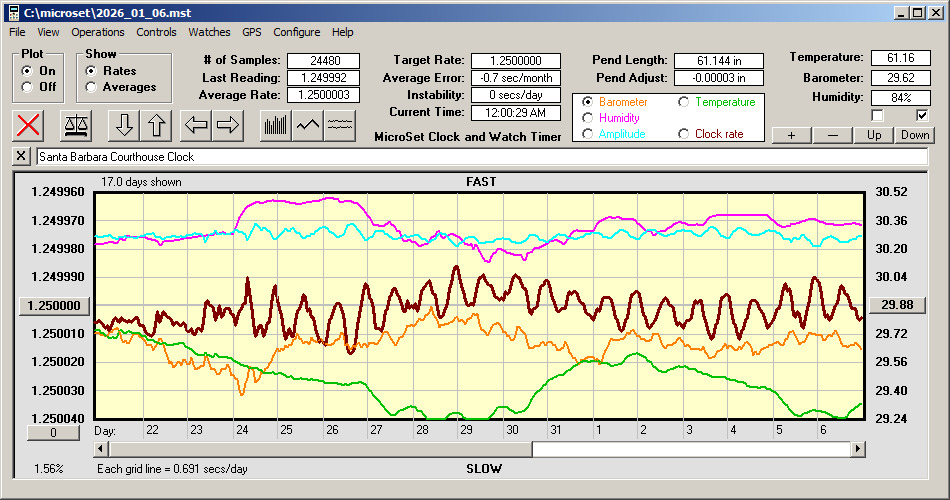Click the left arrow toolbar icon
The width and height of the screenshot is (950, 500).
pyautogui.click(x=196, y=125)
